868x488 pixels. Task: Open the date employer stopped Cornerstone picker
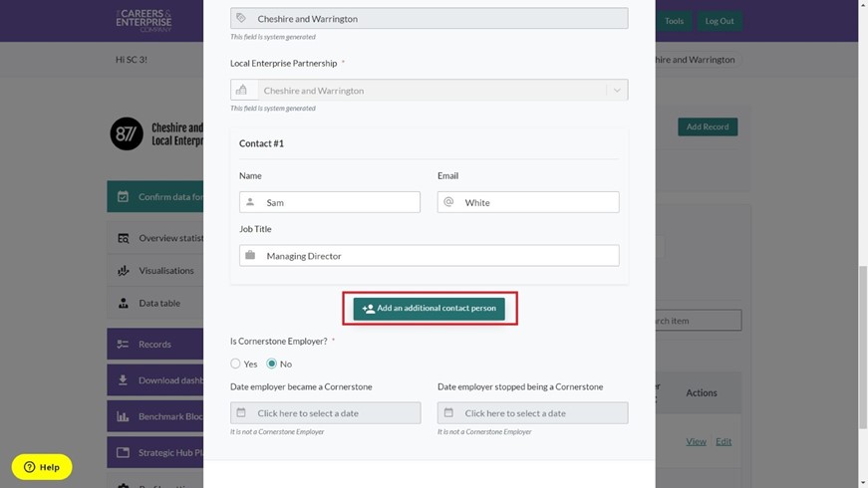[x=532, y=413]
